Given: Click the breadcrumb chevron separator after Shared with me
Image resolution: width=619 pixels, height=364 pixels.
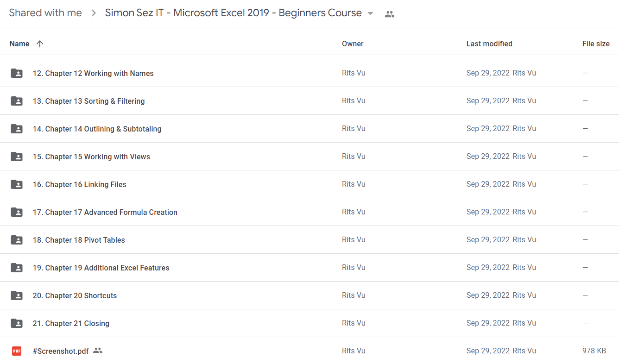Looking at the screenshot, I should click(94, 13).
